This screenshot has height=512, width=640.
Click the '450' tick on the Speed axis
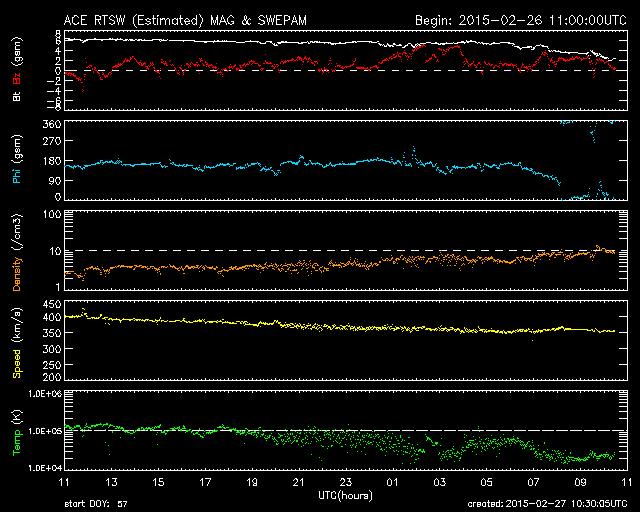click(x=52, y=305)
